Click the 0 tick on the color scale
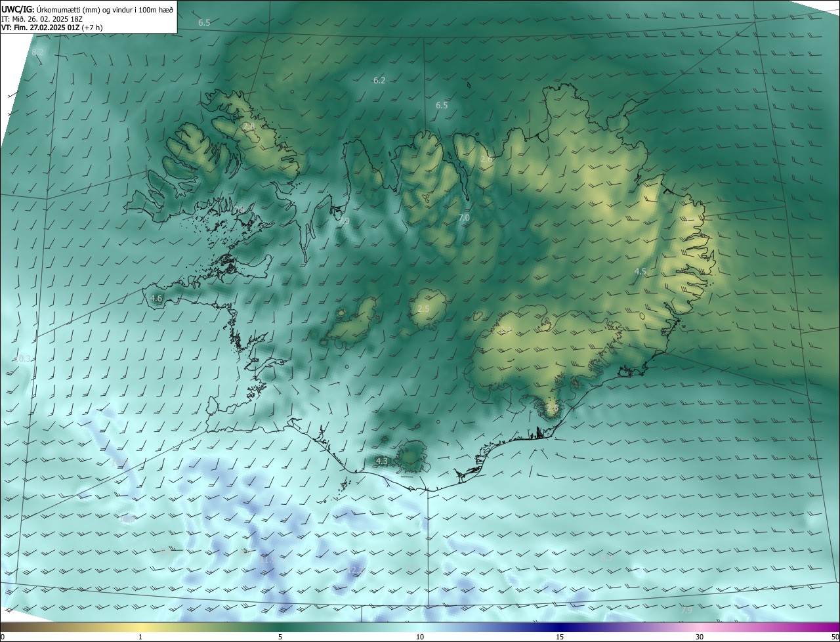Image resolution: width=840 pixels, height=642 pixels. coord(3,637)
